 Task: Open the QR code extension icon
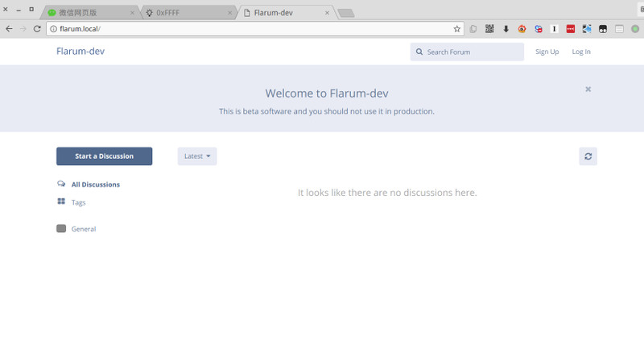tap(489, 28)
